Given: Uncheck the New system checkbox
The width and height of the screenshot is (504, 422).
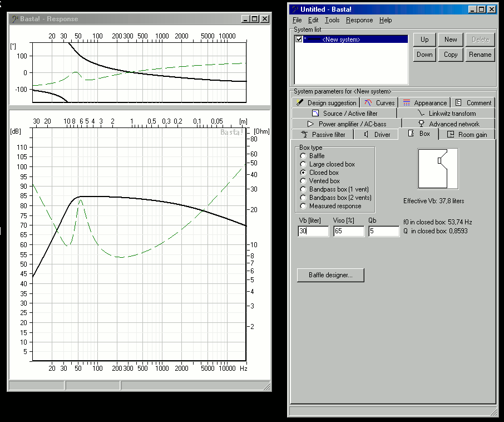Looking at the screenshot, I should 299,40.
